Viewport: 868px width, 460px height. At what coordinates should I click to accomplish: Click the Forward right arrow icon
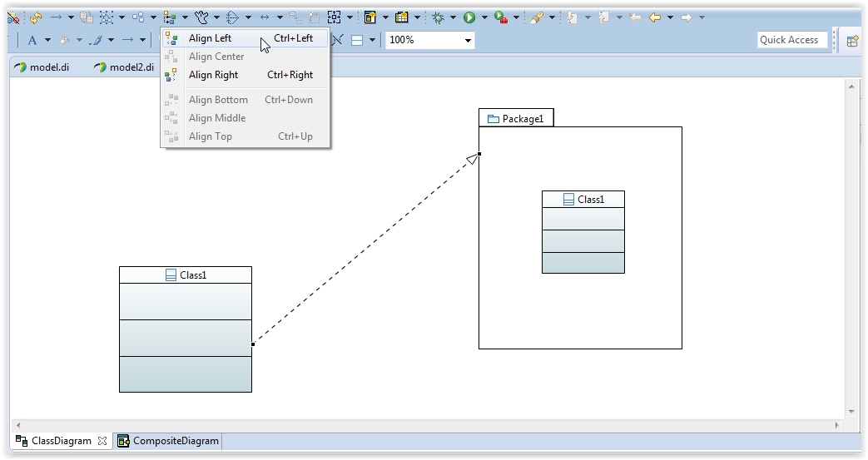click(687, 17)
